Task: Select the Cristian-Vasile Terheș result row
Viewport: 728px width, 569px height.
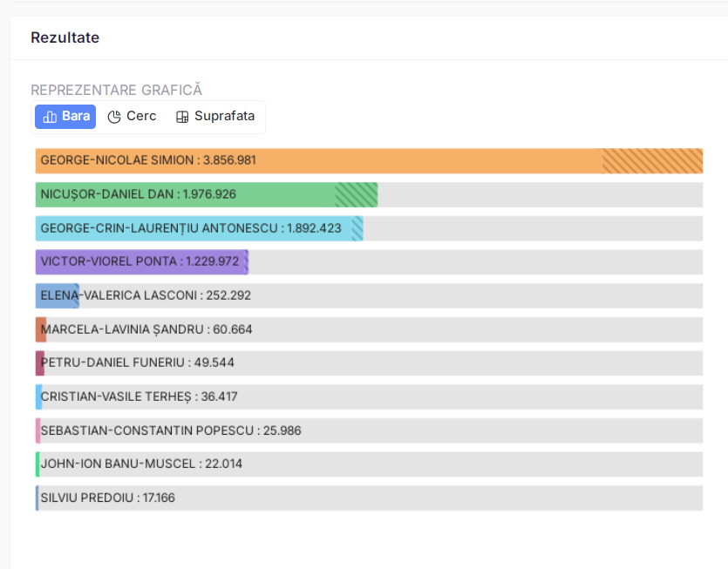Action: point(139,396)
